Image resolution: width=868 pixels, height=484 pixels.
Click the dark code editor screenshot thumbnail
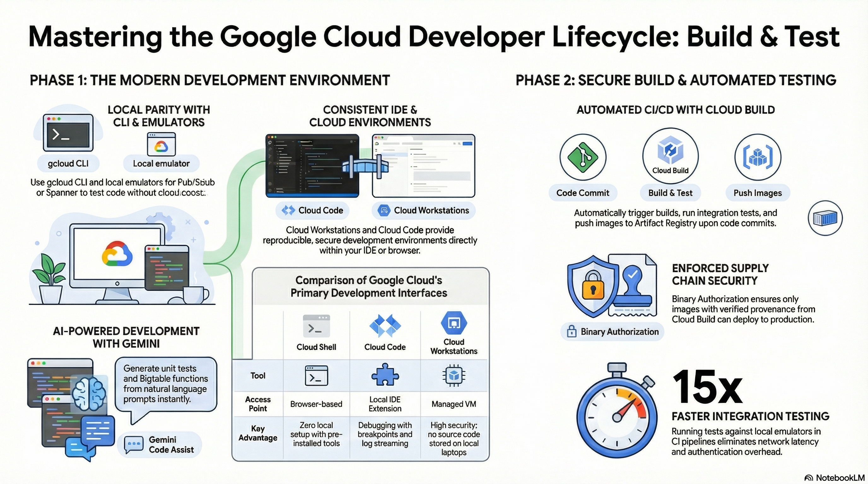(312, 166)
